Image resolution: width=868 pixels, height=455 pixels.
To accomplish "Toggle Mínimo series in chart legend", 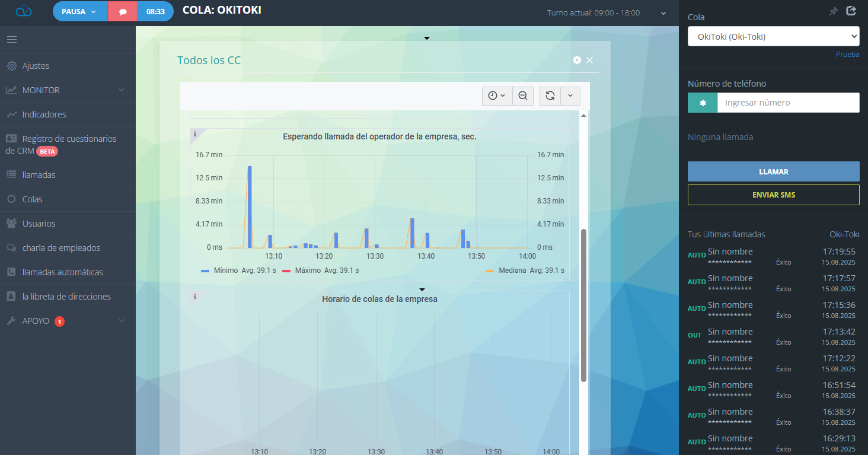I will tap(225, 271).
